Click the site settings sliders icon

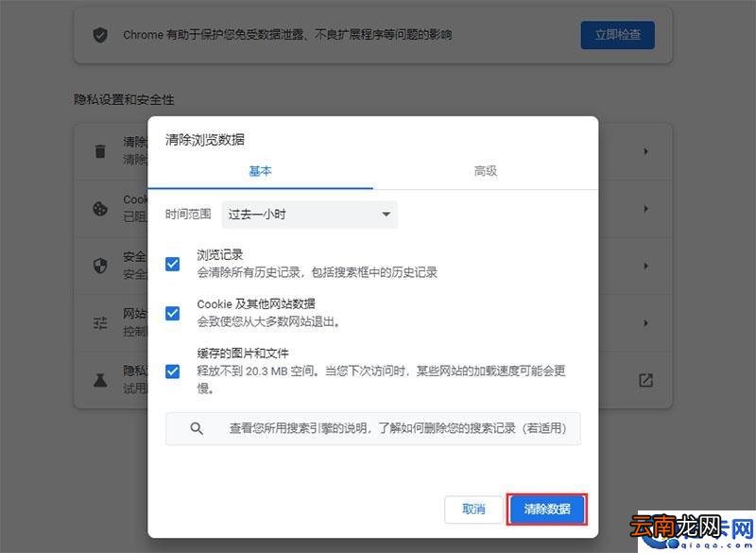[x=100, y=323]
